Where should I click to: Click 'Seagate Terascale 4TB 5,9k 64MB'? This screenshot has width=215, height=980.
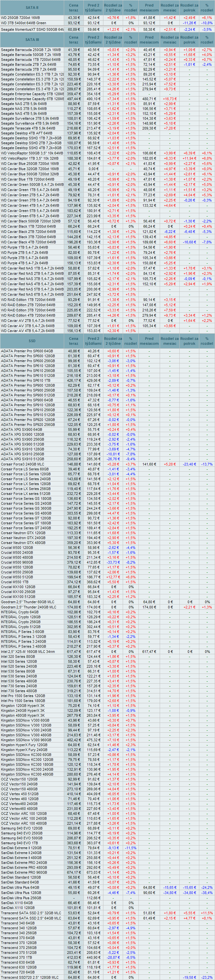click(28, 129)
